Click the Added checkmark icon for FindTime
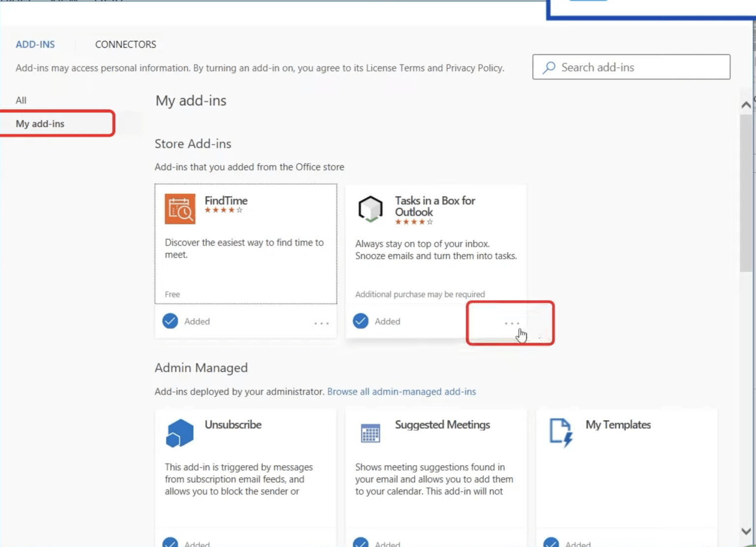The height and width of the screenshot is (547, 756). tap(170, 321)
